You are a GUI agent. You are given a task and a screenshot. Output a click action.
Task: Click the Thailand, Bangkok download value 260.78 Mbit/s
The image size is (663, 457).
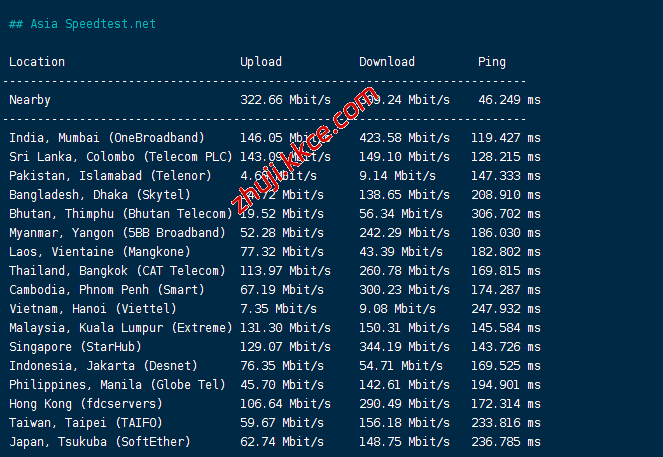pos(404,271)
